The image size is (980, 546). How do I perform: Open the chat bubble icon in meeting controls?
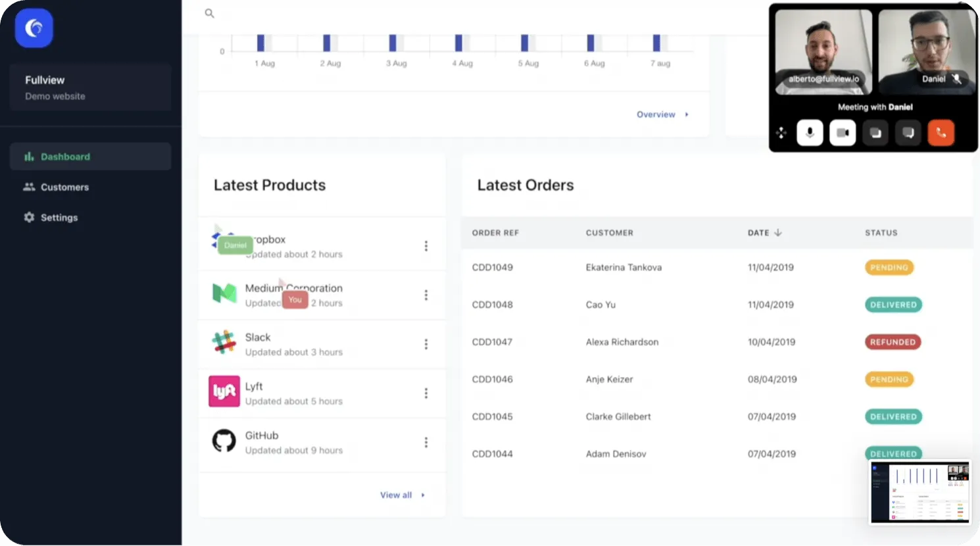(x=908, y=132)
